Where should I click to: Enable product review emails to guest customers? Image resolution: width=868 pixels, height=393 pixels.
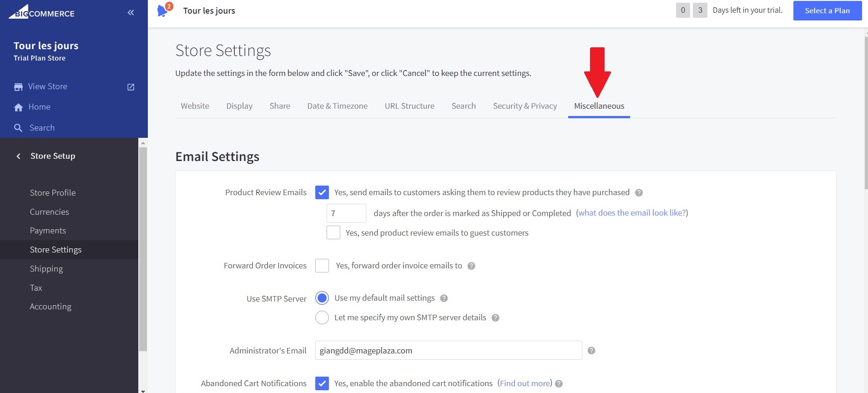pos(333,232)
